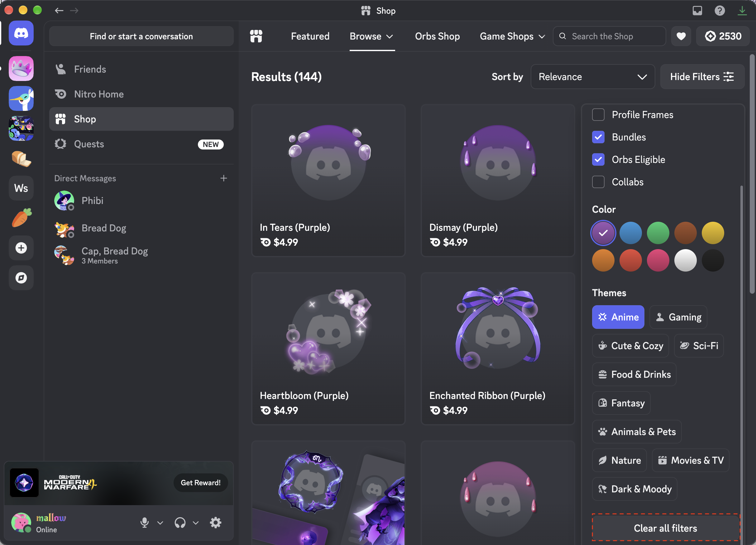Screen dimensions: 756x545
Task: Open the Sort by Relevance dropdown
Action: click(x=593, y=77)
